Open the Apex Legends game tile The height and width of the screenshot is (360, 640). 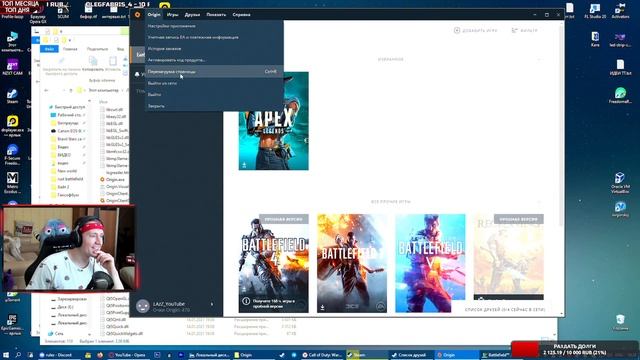point(273,121)
